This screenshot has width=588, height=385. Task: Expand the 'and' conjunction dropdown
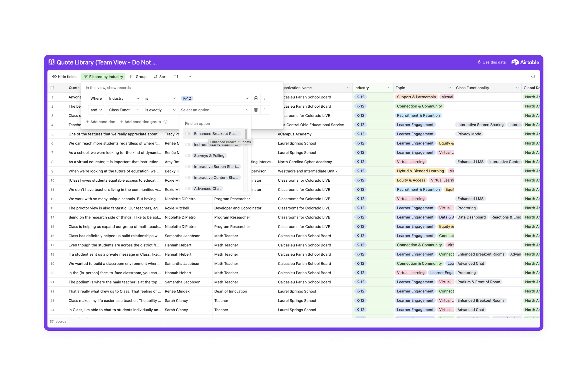click(x=96, y=110)
